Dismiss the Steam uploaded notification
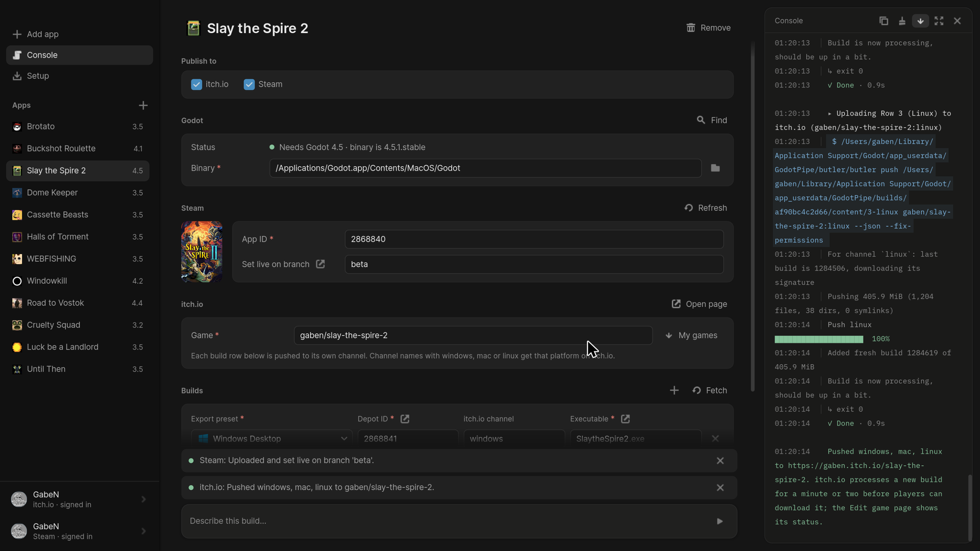 click(720, 461)
